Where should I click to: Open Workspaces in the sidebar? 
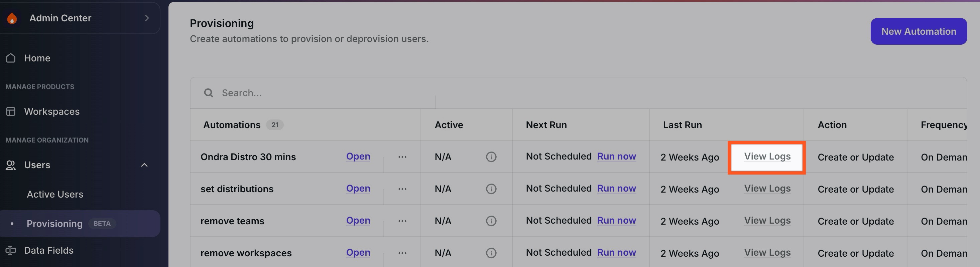(x=52, y=112)
